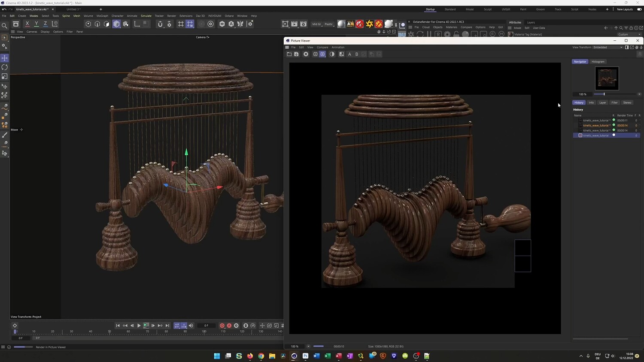Switch to the Layer tab
This screenshot has height=362, width=644.
[x=603, y=103]
